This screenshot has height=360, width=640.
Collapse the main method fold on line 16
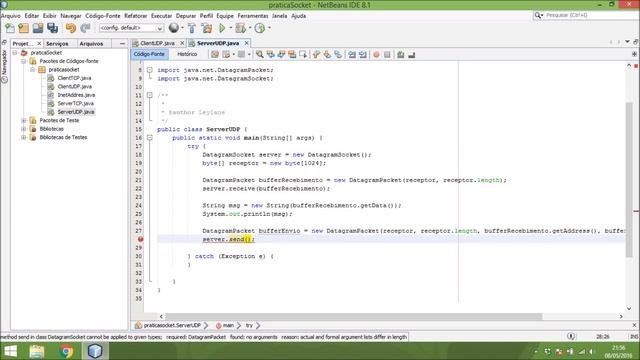(x=150, y=138)
